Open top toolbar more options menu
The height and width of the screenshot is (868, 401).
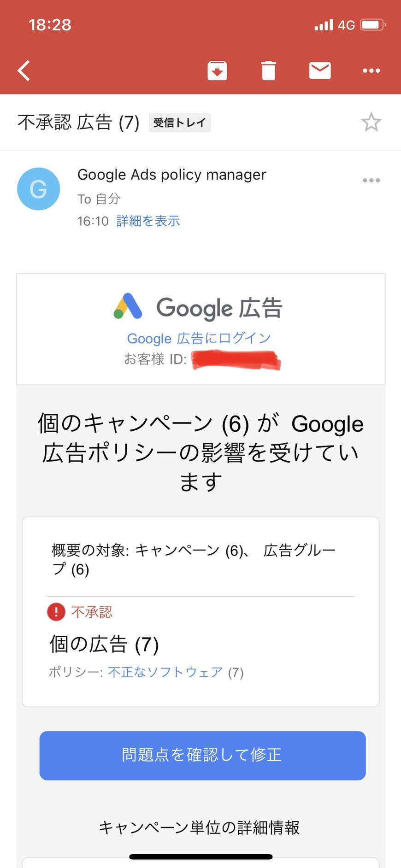coord(371,70)
